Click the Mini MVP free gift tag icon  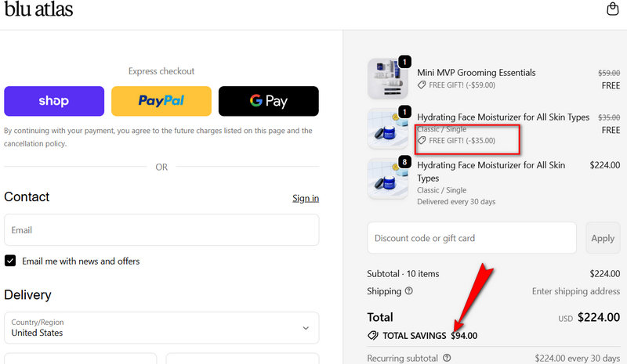pos(422,85)
